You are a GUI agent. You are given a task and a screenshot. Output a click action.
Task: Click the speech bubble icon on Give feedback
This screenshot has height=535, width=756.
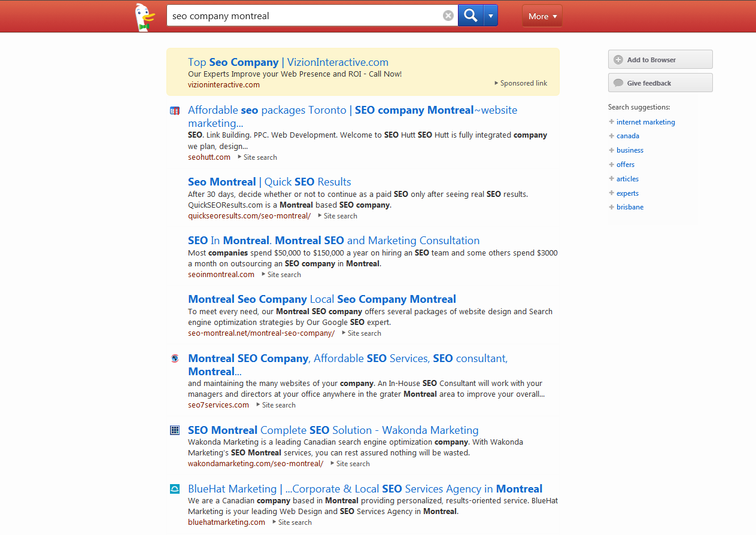click(x=617, y=82)
